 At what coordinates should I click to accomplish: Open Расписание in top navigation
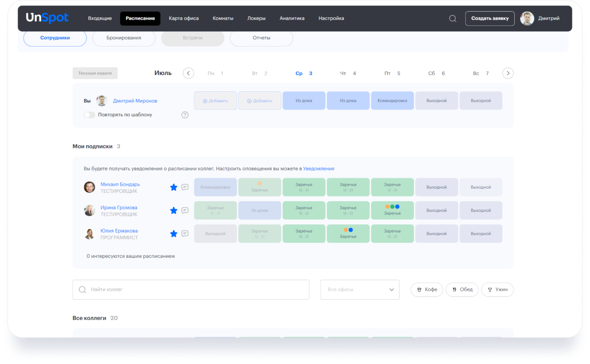(x=140, y=18)
